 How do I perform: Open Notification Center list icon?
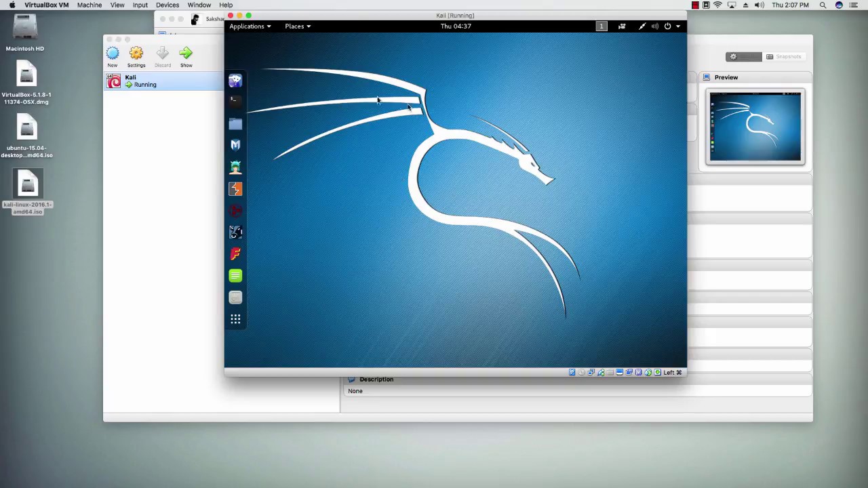click(854, 5)
